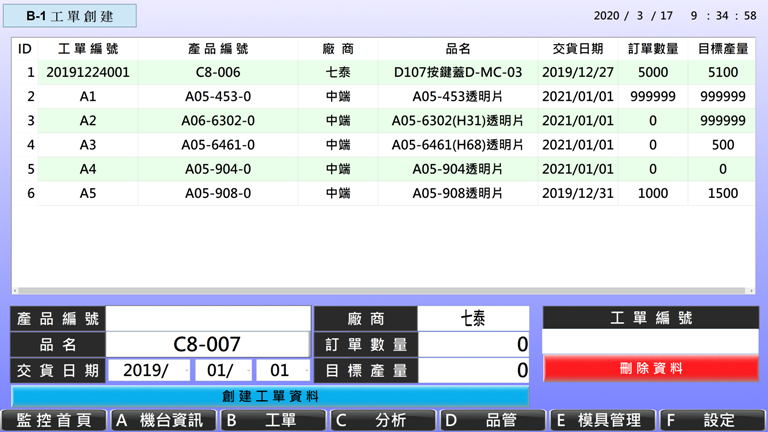Expand the delivery year 2019 dropdown

(x=148, y=370)
